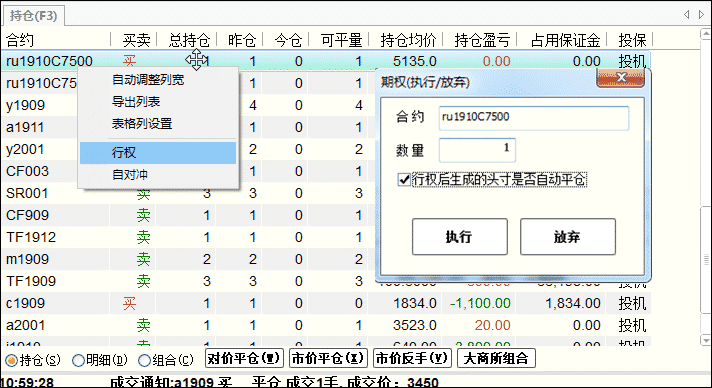Select the c1909 contract row

(326, 303)
